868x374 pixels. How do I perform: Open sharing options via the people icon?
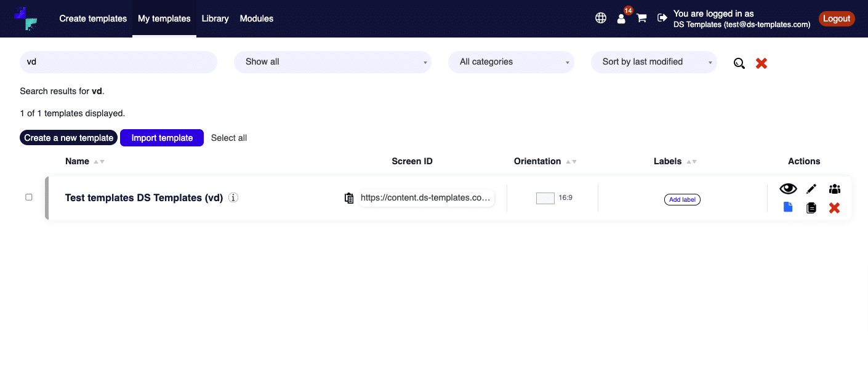[x=834, y=188]
